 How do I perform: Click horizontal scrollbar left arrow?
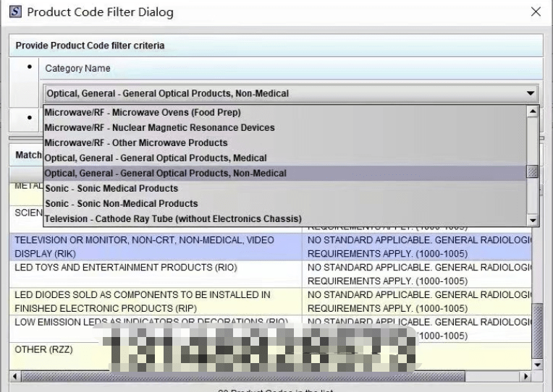(14, 377)
